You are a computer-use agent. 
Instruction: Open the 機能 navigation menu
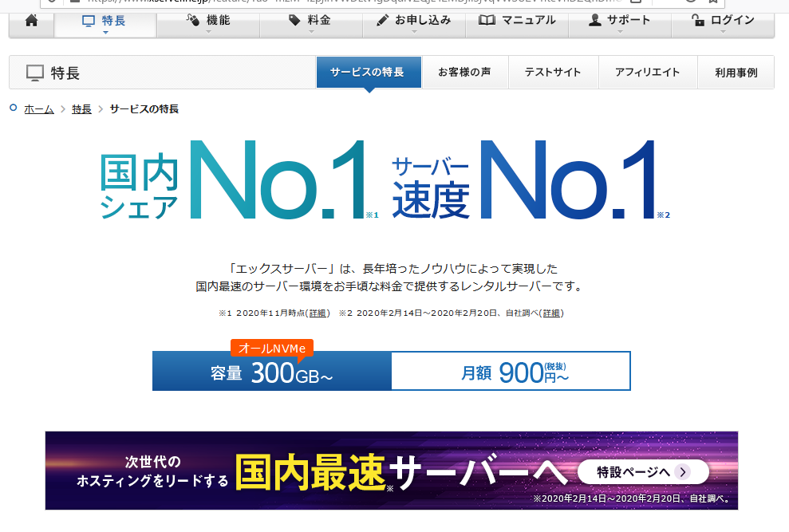click(208, 25)
